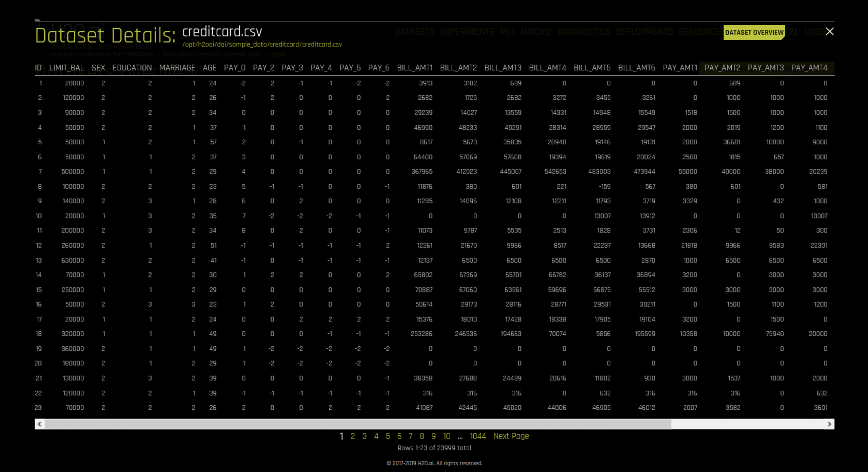Go to page 2

353,436
